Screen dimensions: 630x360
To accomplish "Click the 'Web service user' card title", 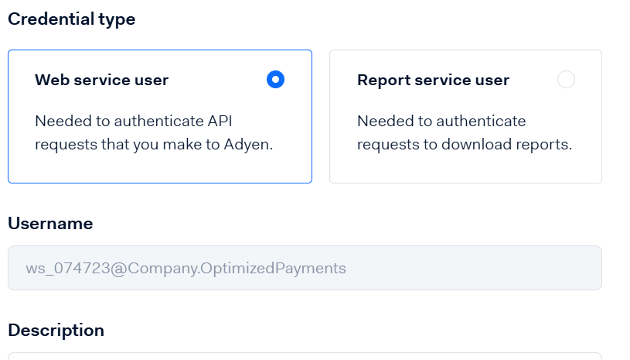I will pyautogui.click(x=102, y=80).
